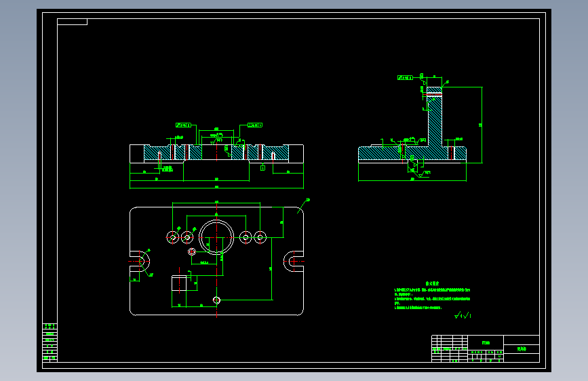
Task: Click the revision table in the left margin
Action: pos(50,343)
